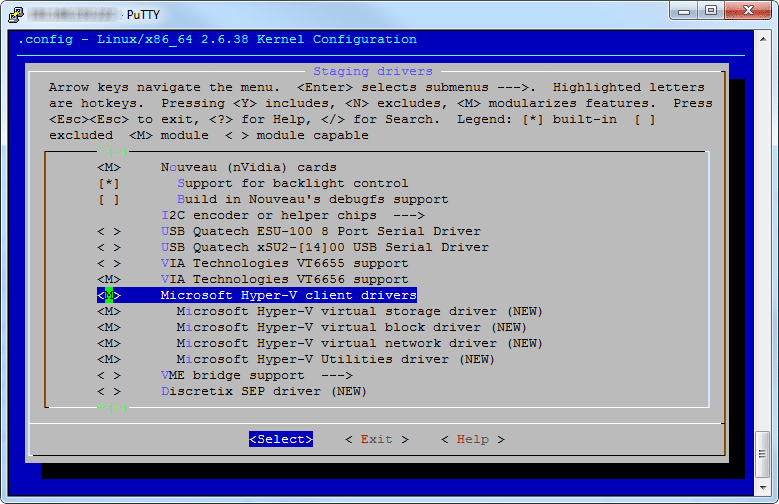The height and width of the screenshot is (504, 779).
Task: Click the scroll-down indicator below the menu list
Action: pyautogui.click(x=112, y=408)
